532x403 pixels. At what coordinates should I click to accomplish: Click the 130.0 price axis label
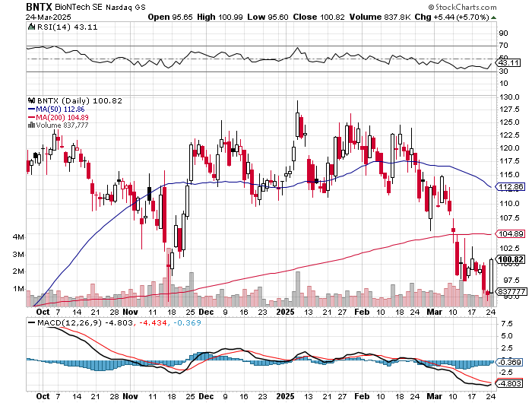point(510,97)
